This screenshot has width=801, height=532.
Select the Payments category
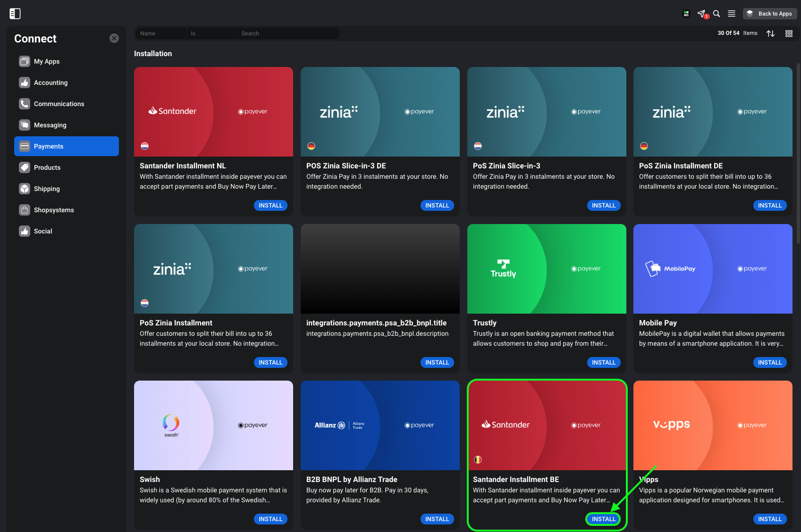click(67, 146)
